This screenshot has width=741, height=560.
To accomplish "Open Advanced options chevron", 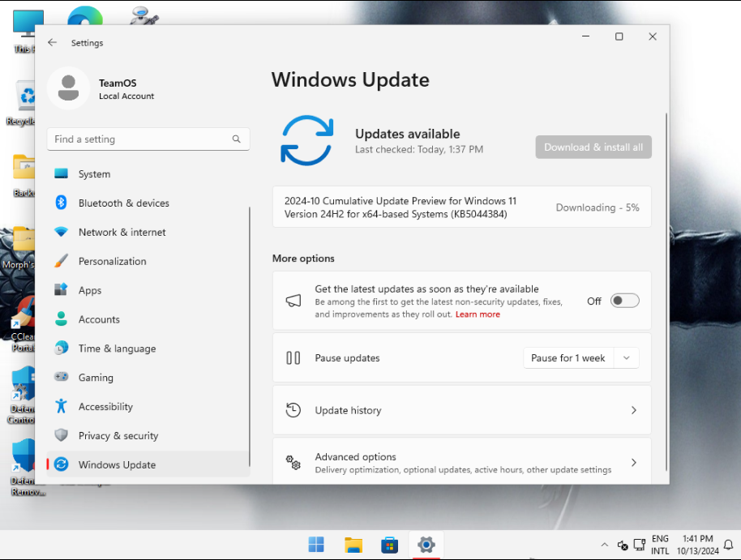I will point(634,463).
